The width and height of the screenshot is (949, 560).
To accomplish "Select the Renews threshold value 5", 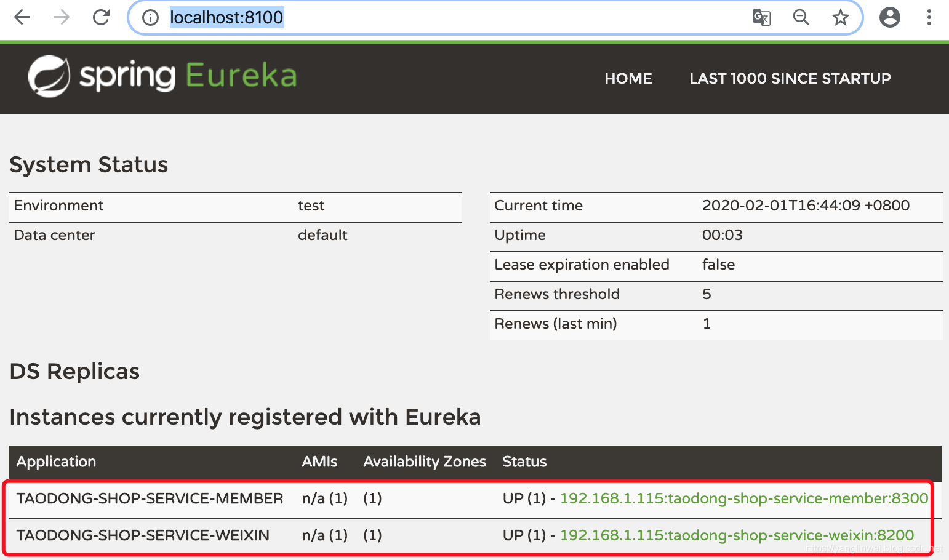I will (707, 294).
